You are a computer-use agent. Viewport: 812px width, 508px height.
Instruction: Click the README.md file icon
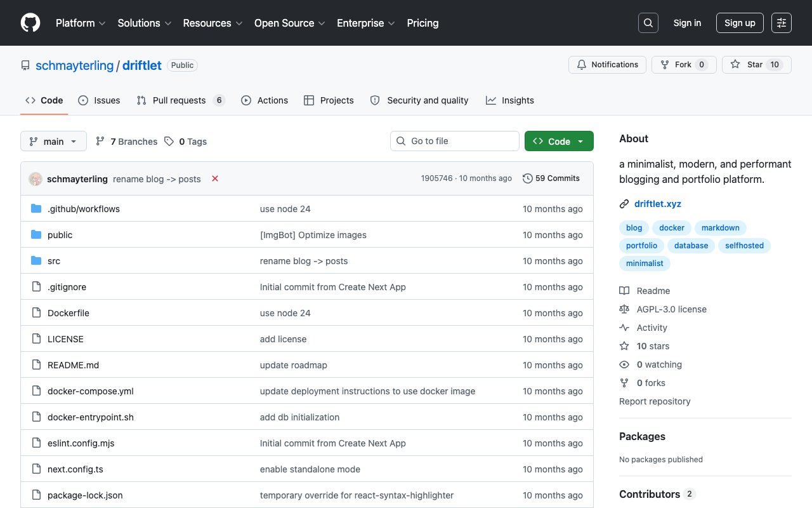click(36, 365)
